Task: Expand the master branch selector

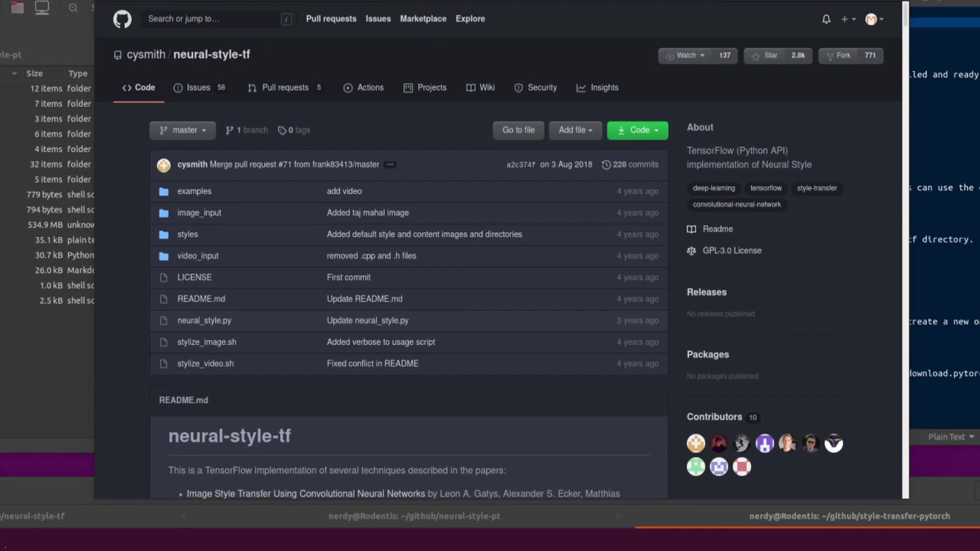Action: pos(182,131)
